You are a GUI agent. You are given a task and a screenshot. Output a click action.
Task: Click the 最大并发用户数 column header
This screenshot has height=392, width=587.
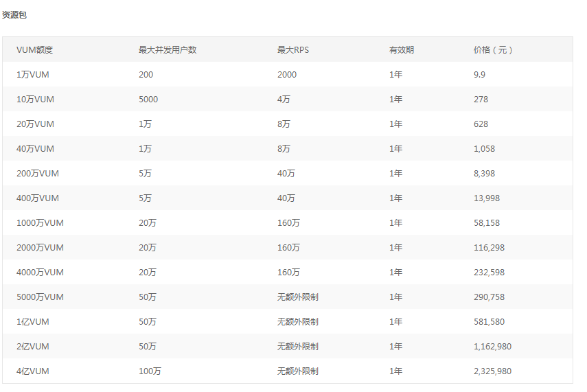[x=168, y=50]
